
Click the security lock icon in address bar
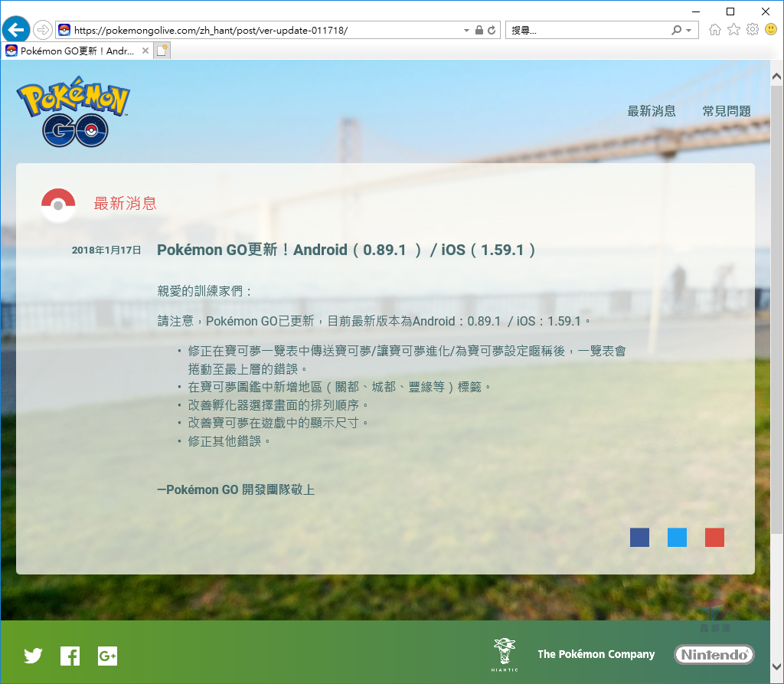[479, 30]
